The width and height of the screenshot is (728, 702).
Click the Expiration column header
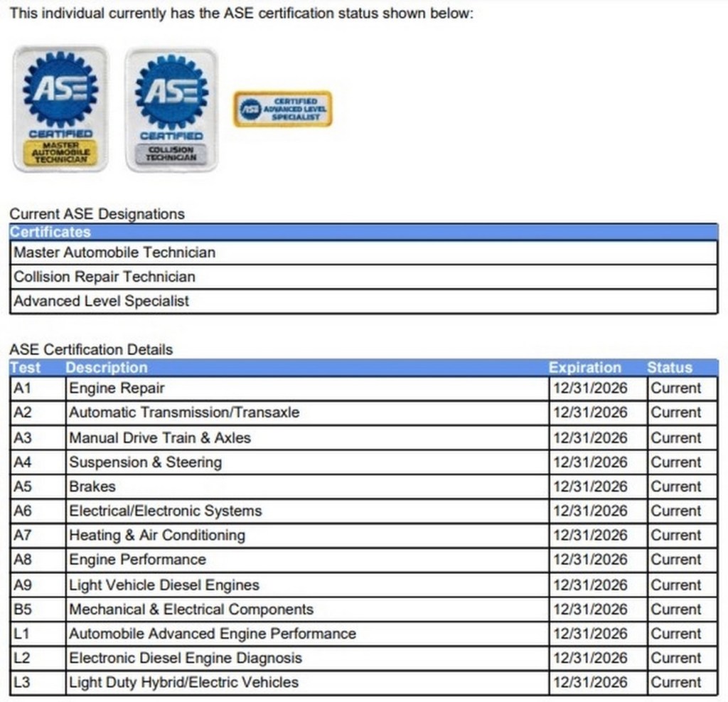click(x=584, y=368)
